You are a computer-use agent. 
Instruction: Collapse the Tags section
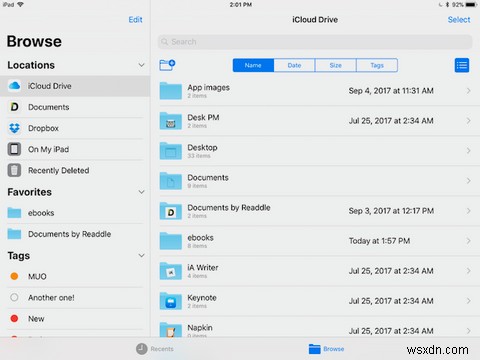(141, 256)
